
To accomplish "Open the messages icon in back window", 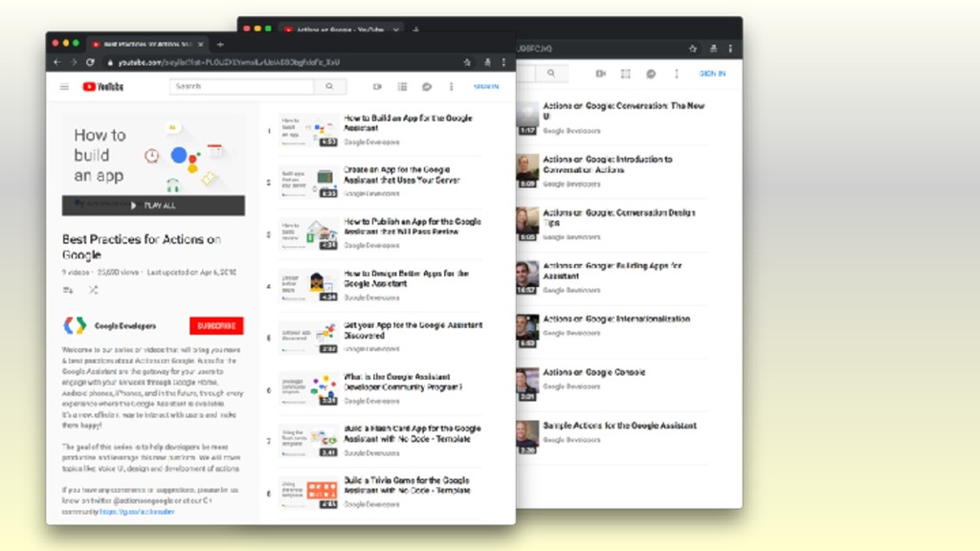I will pyautogui.click(x=651, y=74).
